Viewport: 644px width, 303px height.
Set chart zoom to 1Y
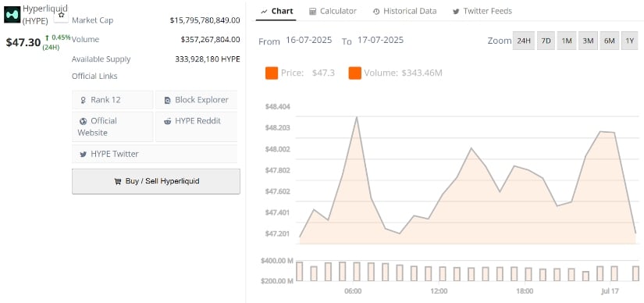[630, 41]
